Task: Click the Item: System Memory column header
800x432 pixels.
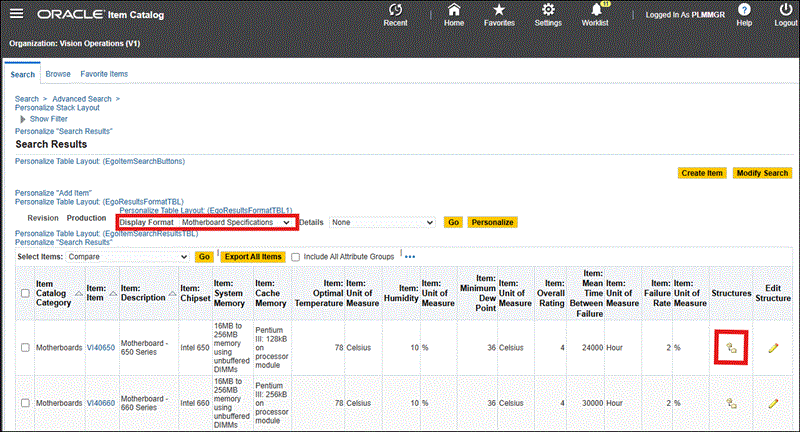Action: pyautogui.click(x=229, y=293)
